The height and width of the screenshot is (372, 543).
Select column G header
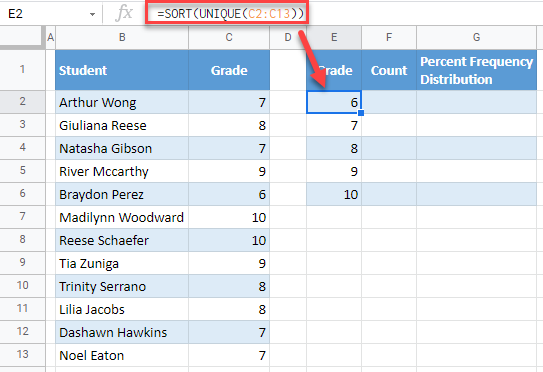click(477, 37)
